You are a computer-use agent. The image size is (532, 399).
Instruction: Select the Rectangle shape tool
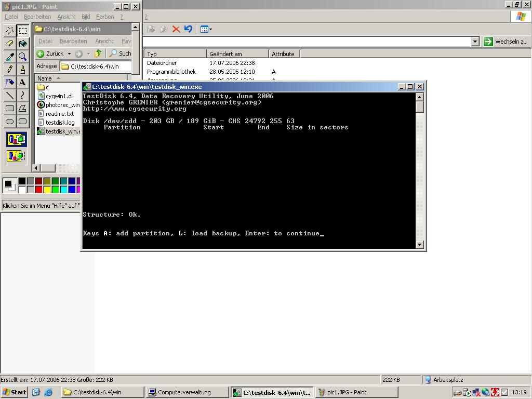(x=9, y=108)
